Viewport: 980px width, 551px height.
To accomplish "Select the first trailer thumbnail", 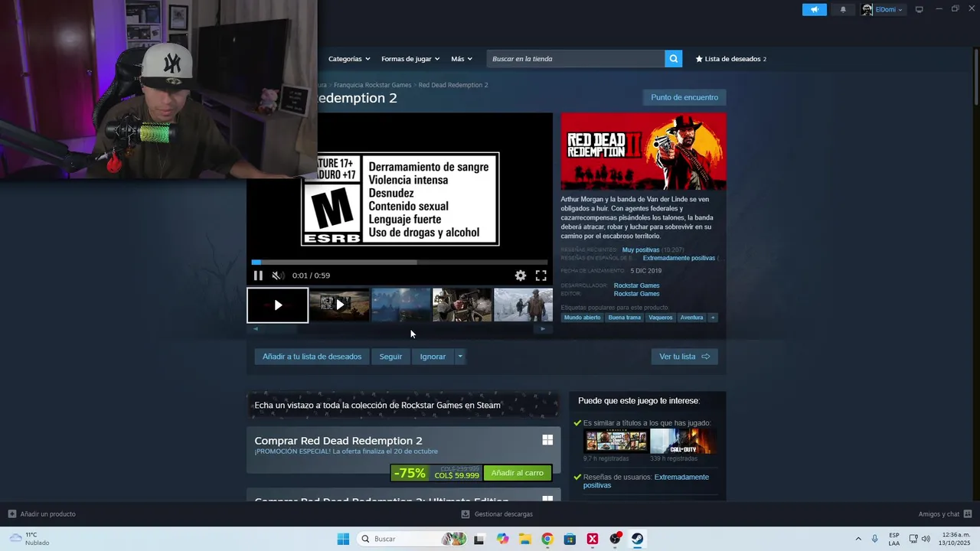I will 278,305.
